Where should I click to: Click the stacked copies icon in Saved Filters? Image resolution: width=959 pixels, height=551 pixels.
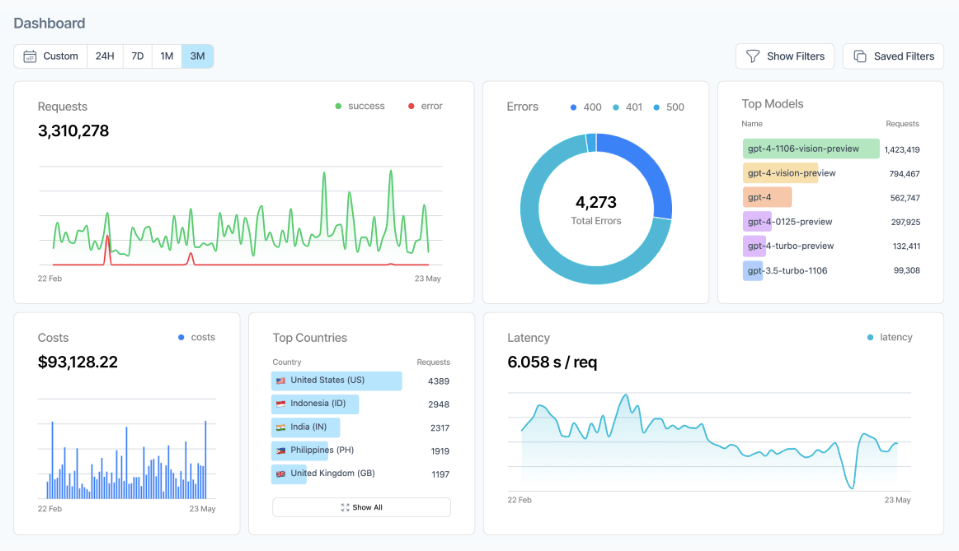860,57
